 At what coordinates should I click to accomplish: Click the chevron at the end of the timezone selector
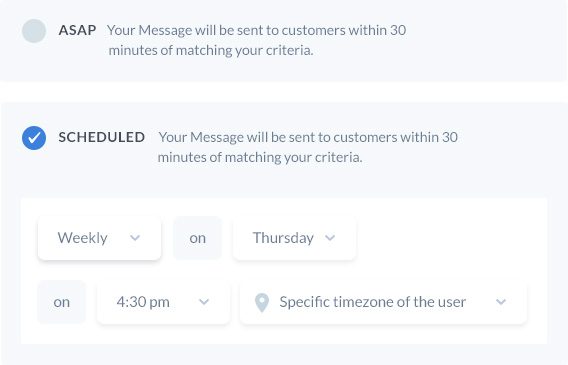coord(501,302)
